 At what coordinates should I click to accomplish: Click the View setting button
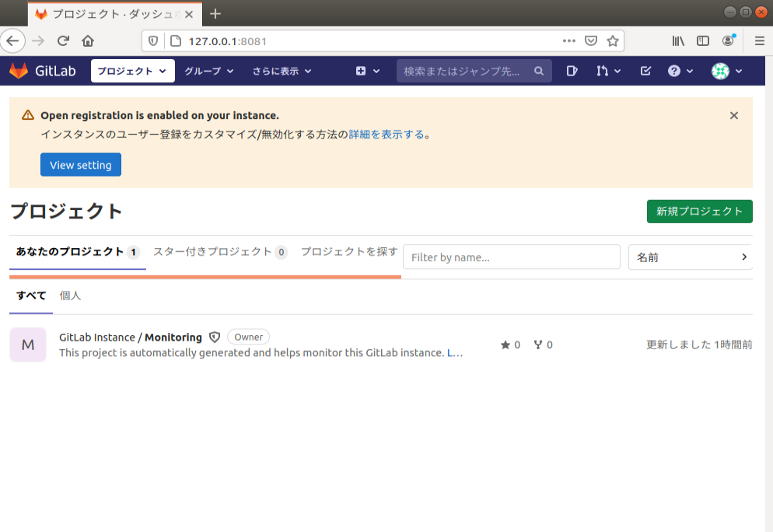(80, 164)
